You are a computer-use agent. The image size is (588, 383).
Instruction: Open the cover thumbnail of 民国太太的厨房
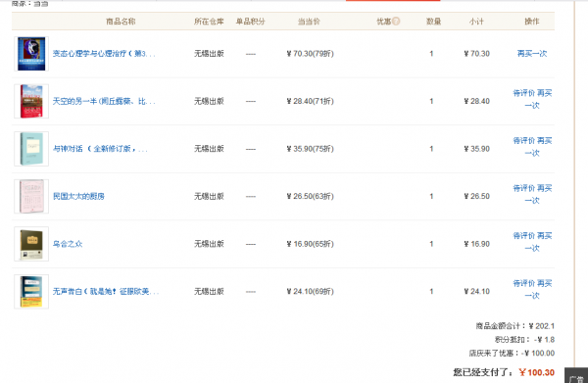click(31, 196)
